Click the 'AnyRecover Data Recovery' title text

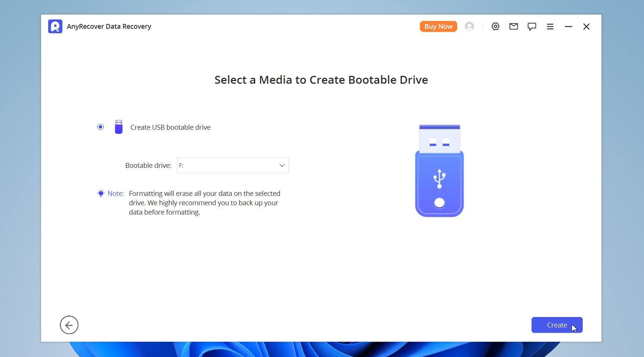pyautogui.click(x=109, y=27)
